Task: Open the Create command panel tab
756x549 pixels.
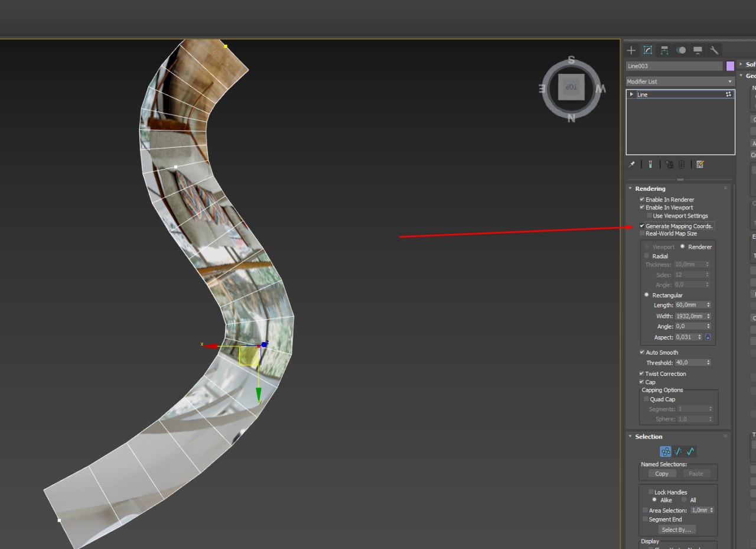Action: [x=631, y=50]
